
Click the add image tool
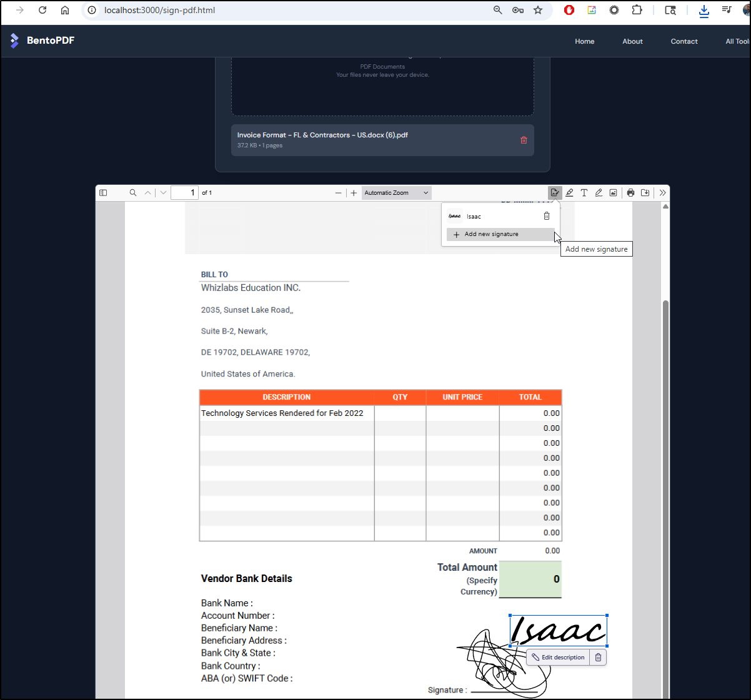[x=614, y=193]
